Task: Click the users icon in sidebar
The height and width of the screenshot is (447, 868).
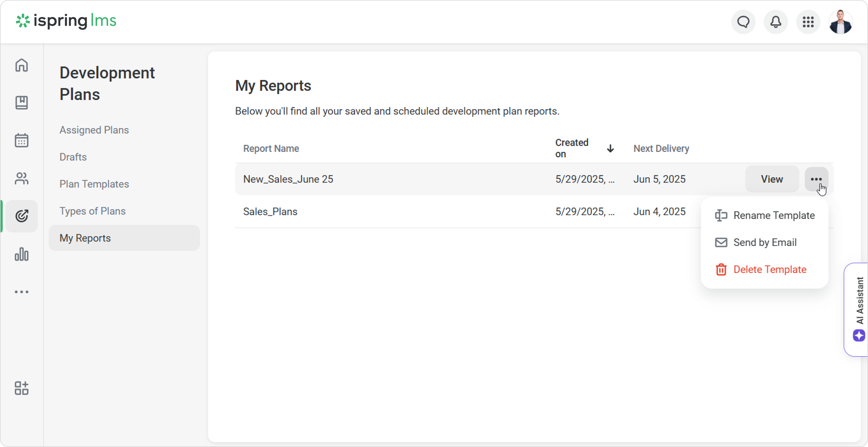Action: [22, 178]
